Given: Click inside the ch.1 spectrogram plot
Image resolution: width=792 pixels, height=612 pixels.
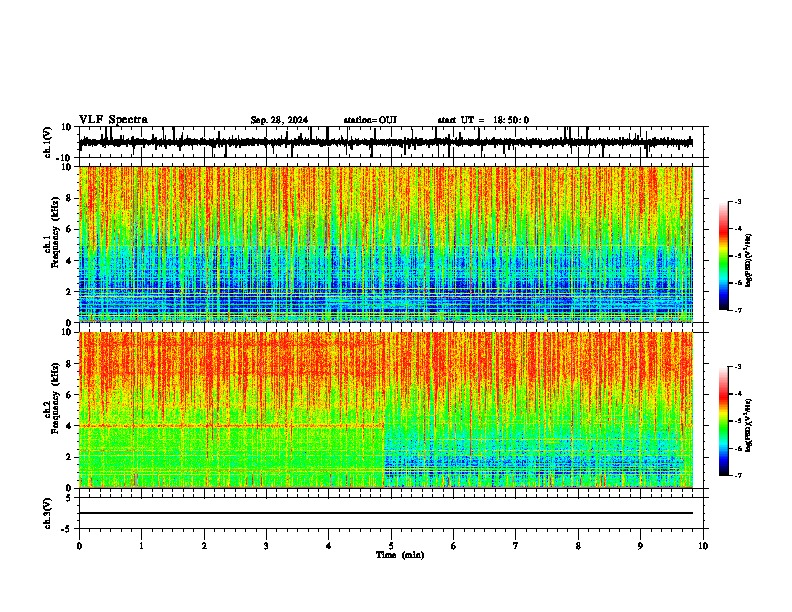Looking at the screenshot, I should [386, 244].
